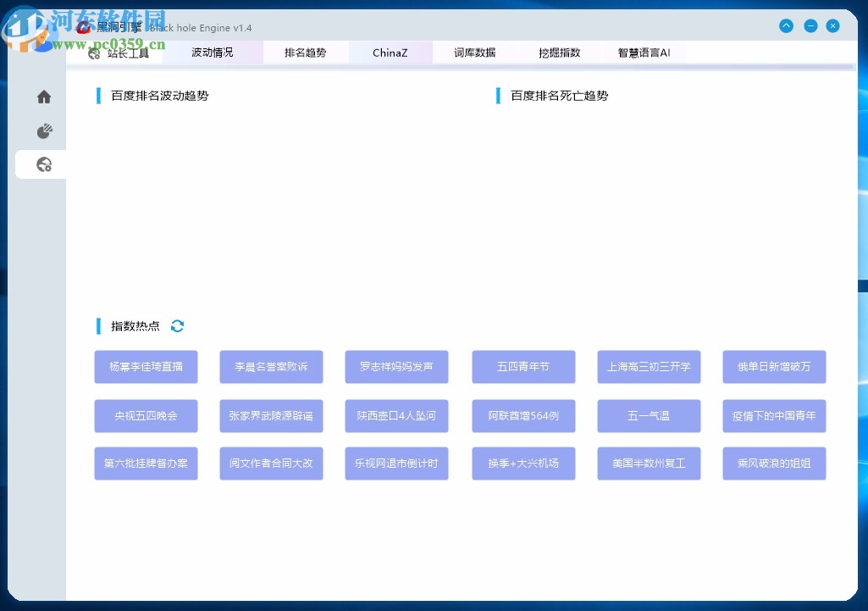
Task: Click the 疫情下的中国青年 button
Action: pos(774,416)
